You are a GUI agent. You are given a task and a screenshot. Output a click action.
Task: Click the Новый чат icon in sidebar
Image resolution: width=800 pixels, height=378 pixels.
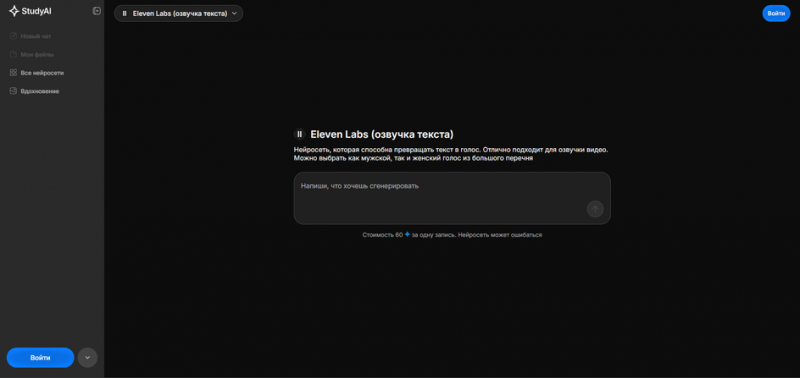pos(13,36)
